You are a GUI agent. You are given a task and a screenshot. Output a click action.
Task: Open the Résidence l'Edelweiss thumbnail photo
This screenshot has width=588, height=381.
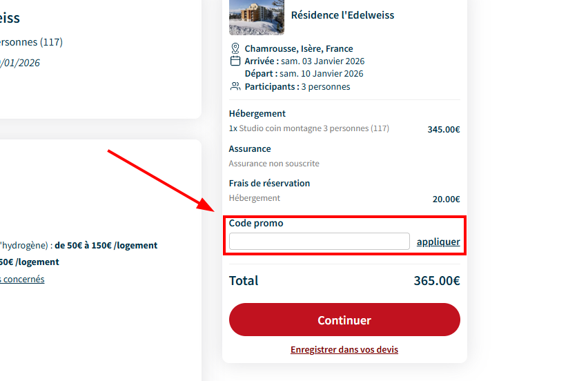pyautogui.click(x=257, y=16)
